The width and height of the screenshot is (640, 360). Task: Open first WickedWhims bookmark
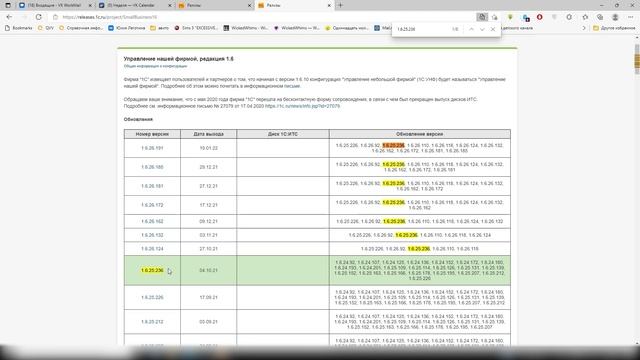(x=245, y=28)
